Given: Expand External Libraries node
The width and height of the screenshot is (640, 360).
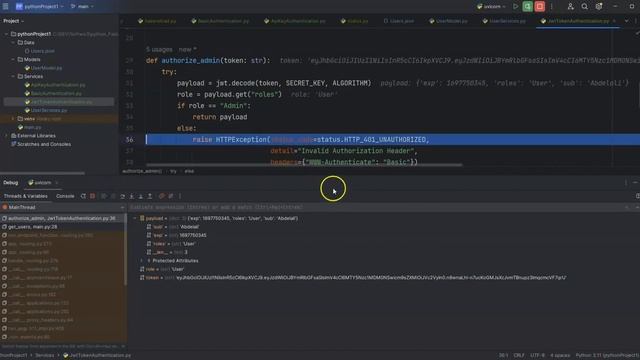Looking at the screenshot, I should (7, 136).
